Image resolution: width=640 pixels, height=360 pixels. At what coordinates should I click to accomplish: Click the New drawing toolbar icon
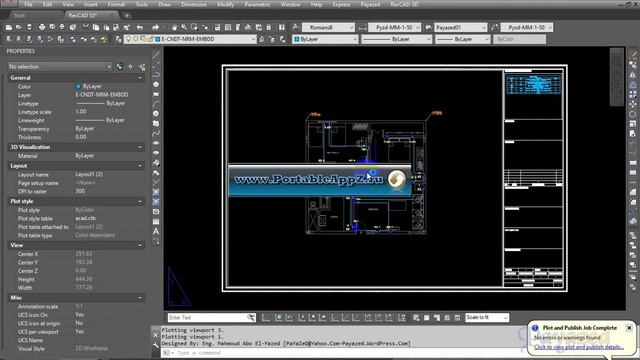[9, 27]
